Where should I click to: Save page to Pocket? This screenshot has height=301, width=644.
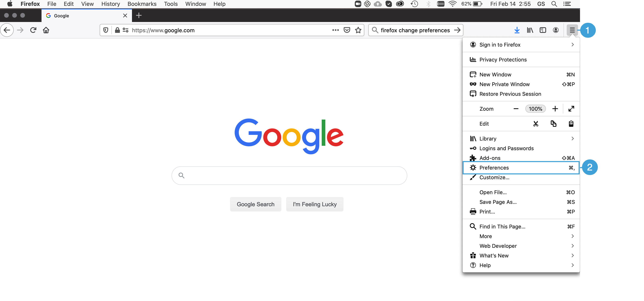pos(347,30)
